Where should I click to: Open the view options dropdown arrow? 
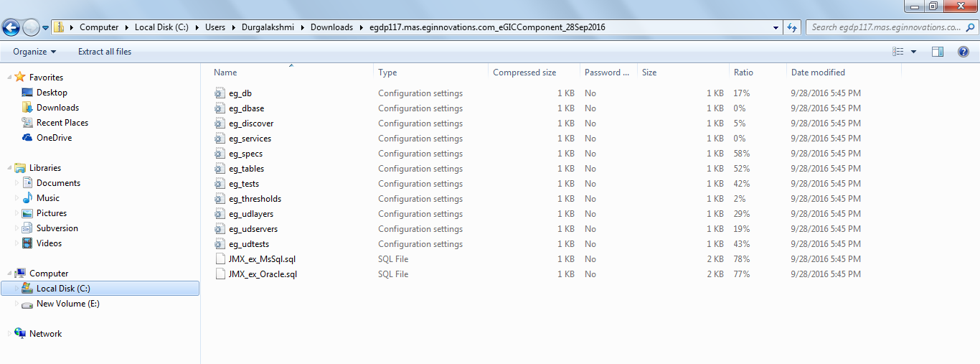pyautogui.click(x=913, y=52)
